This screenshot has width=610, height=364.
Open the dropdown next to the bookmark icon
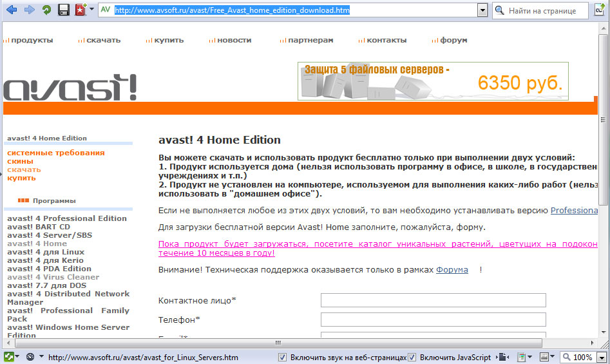tap(92, 9)
